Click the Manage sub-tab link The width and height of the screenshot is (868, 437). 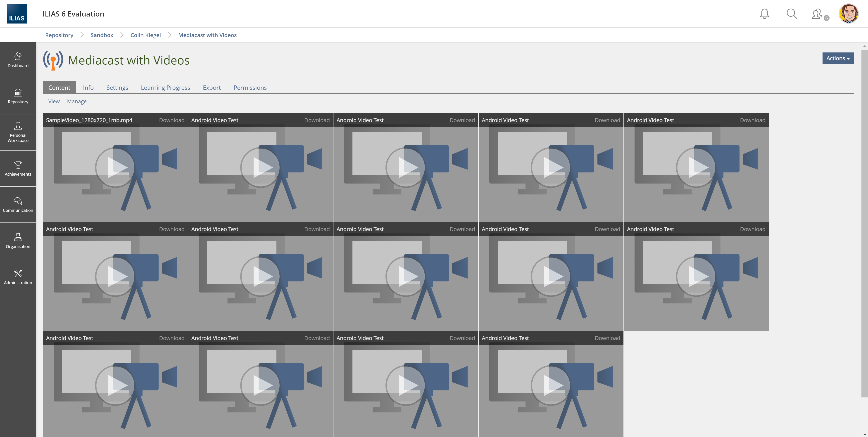[x=76, y=101]
